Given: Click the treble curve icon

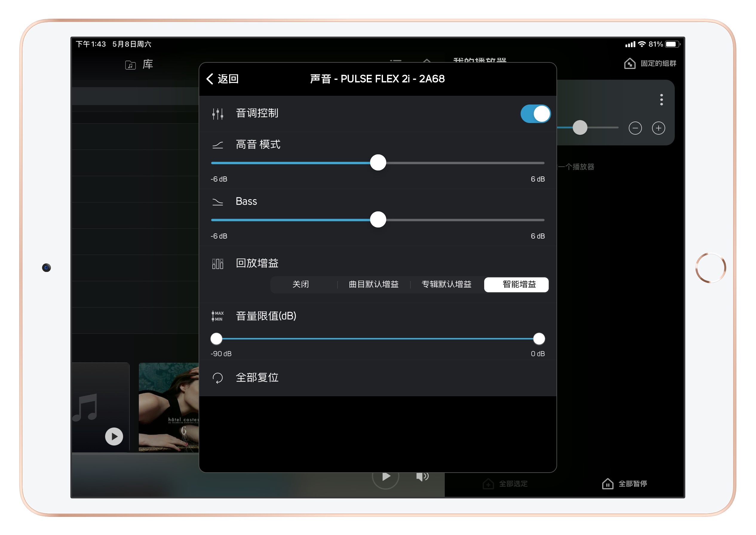Looking at the screenshot, I should pos(218,144).
